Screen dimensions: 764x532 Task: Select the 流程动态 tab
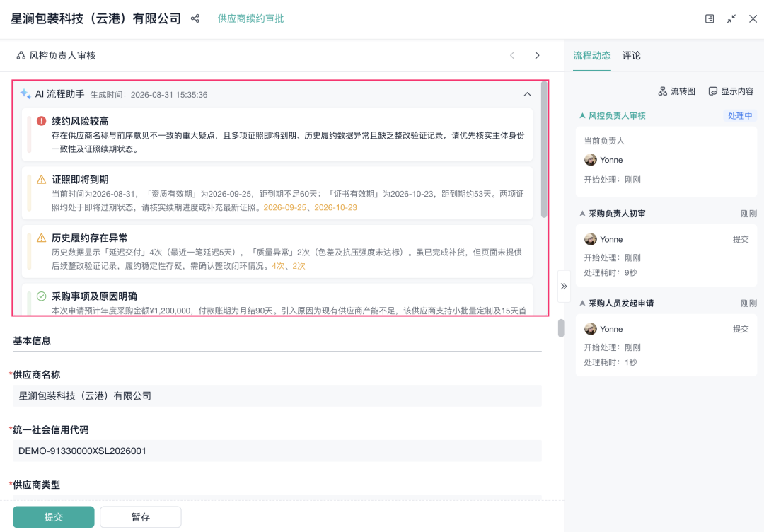pyautogui.click(x=591, y=56)
